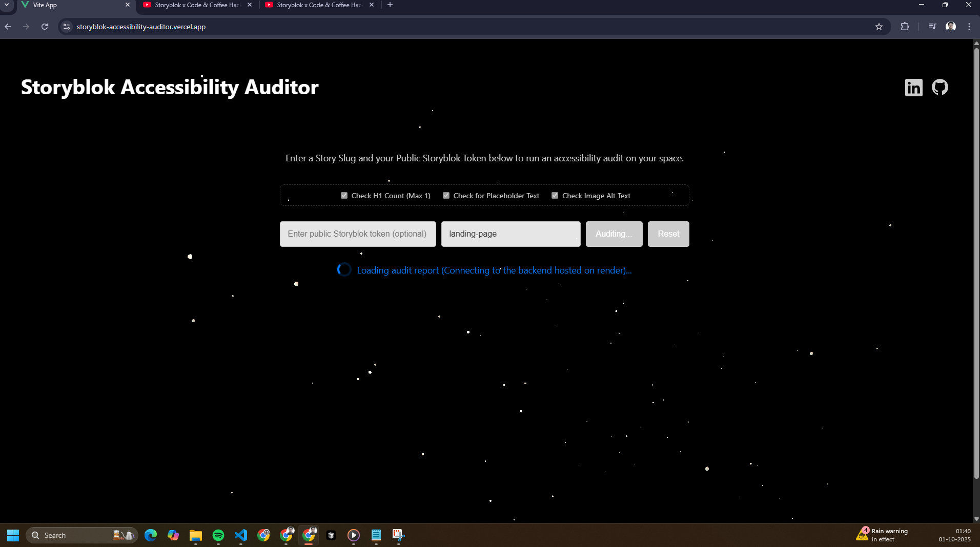Click the Auditing... button
Image resolution: width=980 pixels, height=547 pixels.
(x=614, y=234)
